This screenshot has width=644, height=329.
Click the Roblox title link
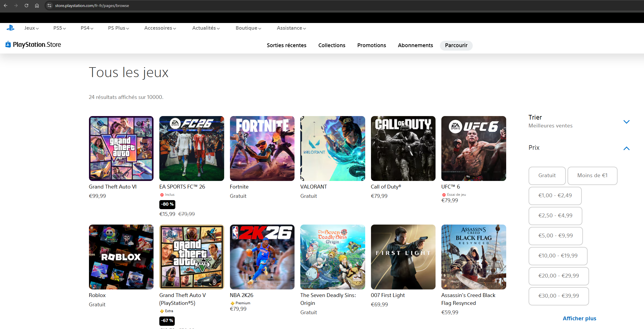click(x=97, y=295)
